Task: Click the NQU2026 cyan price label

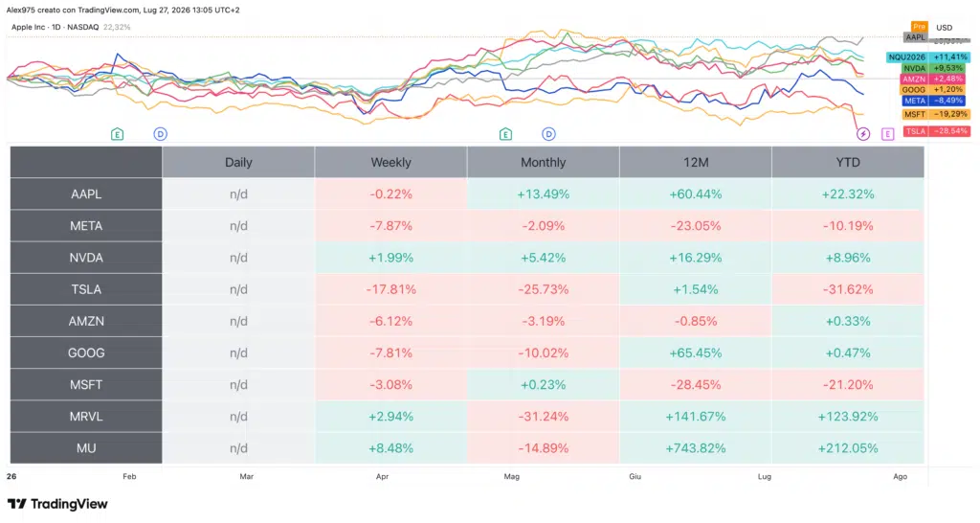Action: 928,57
